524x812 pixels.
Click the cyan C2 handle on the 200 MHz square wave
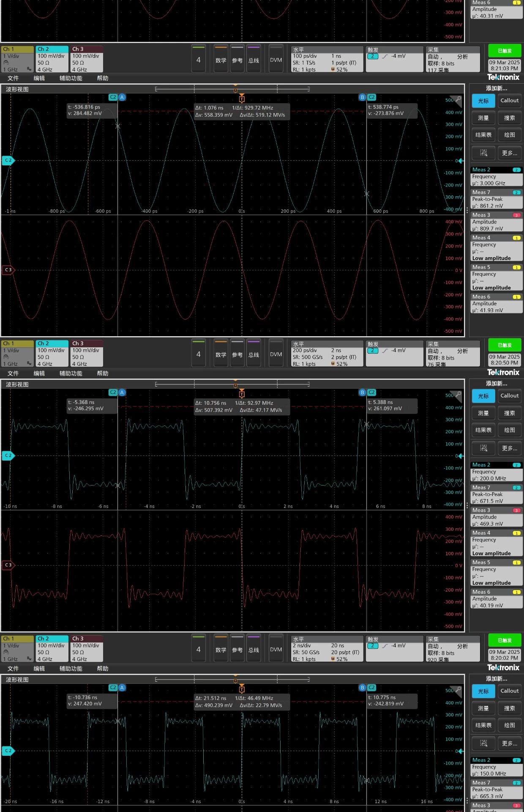(x=8, y=455)
